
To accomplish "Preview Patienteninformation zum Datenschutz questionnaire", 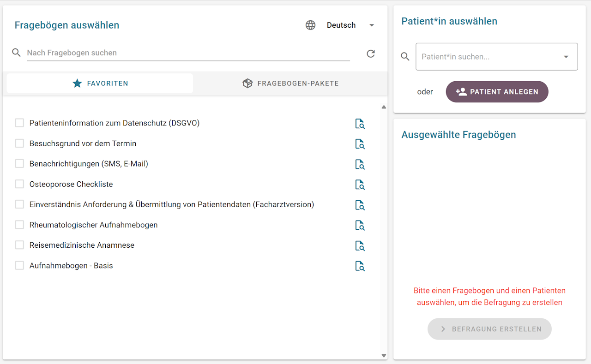I will pyautogui.click(x=360, y=124).
